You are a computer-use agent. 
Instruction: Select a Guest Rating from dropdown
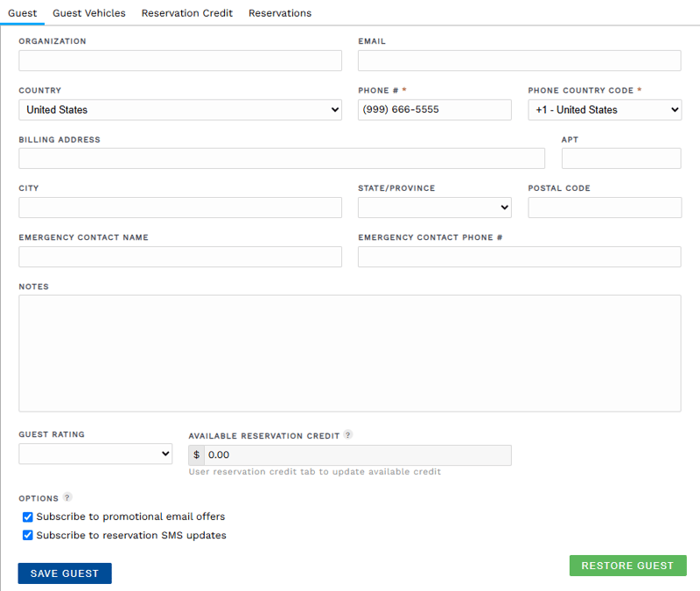[95, 454]
